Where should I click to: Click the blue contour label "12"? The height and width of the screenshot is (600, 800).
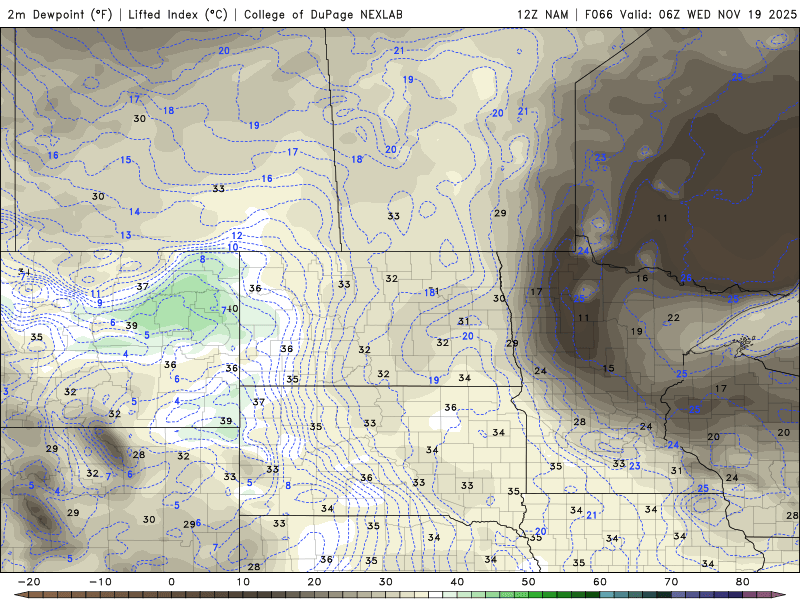coord(237,236)
